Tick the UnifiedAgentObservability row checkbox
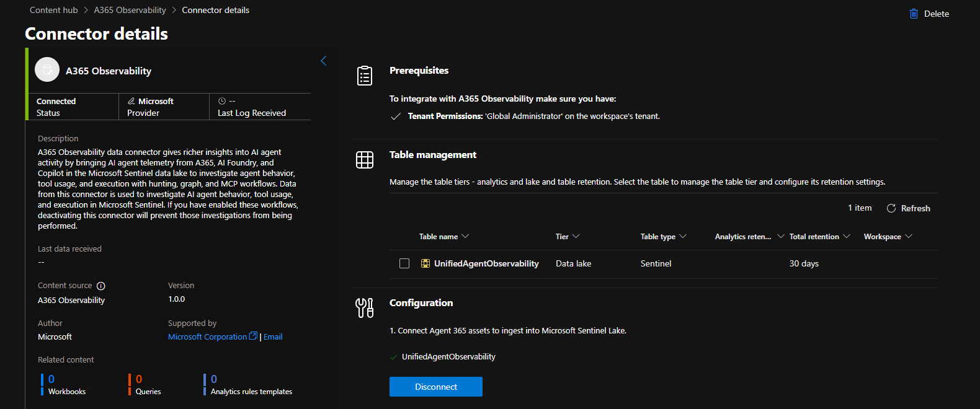980x409 pixels. [x=404, y=263]
